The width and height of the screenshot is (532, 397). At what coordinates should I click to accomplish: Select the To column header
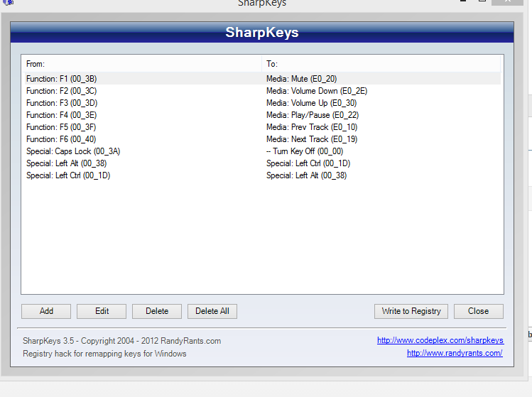coord(381,64)
